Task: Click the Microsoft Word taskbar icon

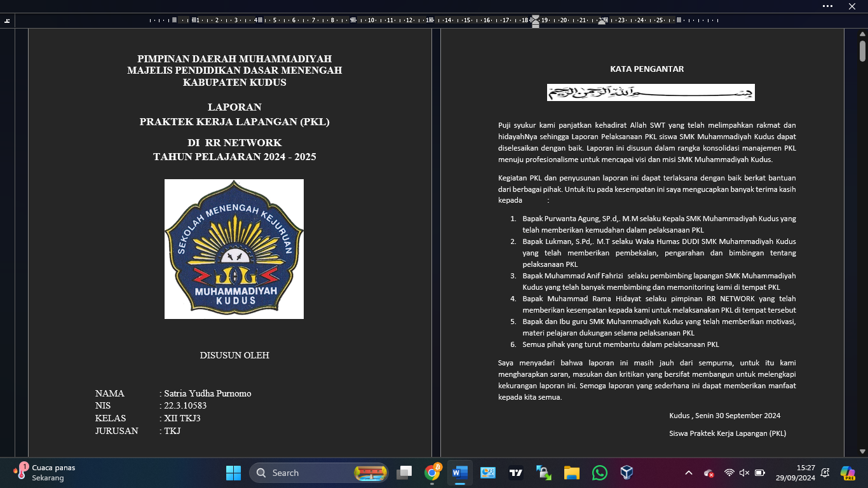Action: [460, 473]
